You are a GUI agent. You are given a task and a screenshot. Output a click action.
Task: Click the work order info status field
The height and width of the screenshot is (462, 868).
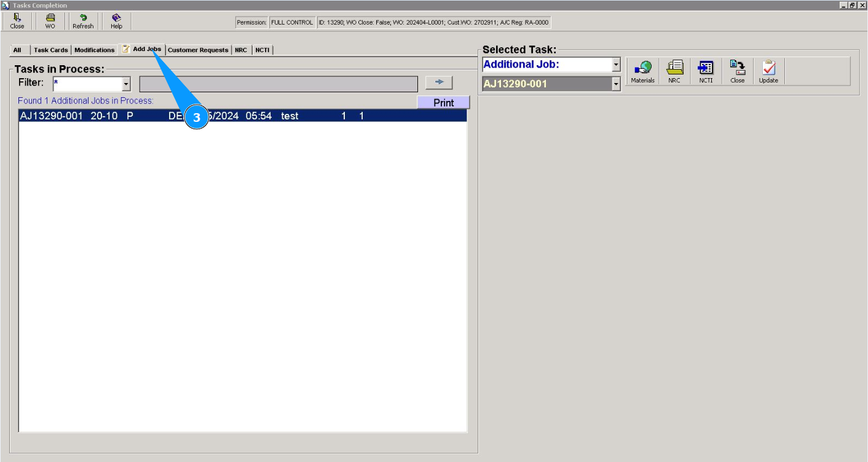[433, 23]
